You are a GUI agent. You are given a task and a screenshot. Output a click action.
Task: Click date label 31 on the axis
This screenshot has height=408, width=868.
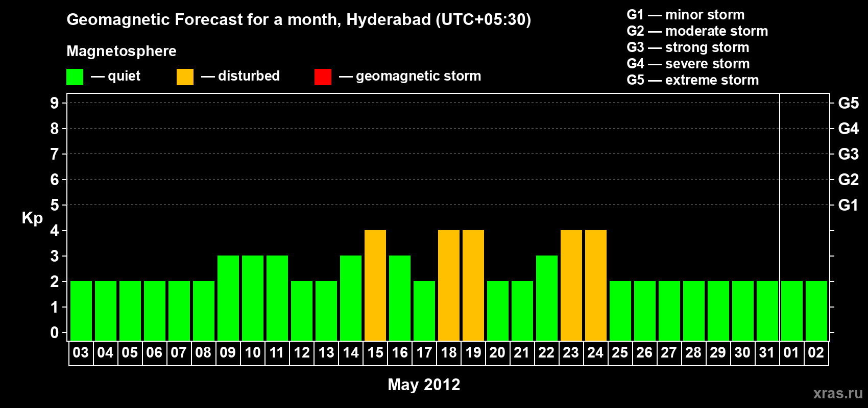767,352
